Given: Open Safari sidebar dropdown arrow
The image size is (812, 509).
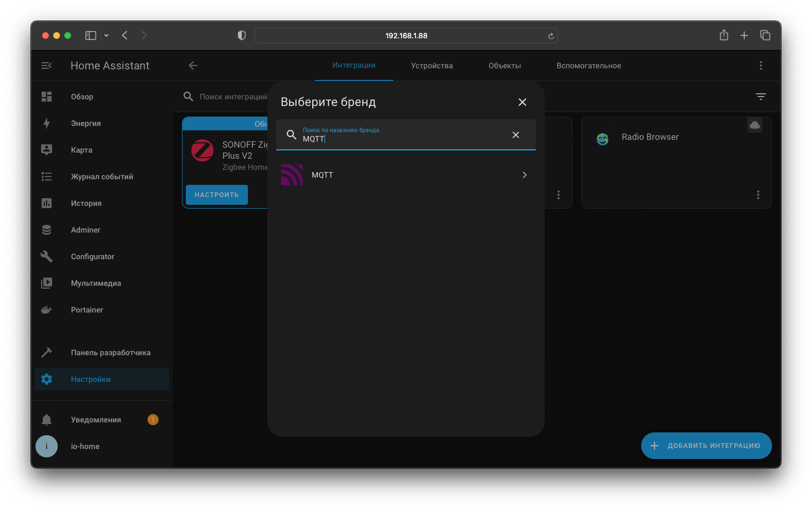Looking at the screenshot, I should 106,36.
